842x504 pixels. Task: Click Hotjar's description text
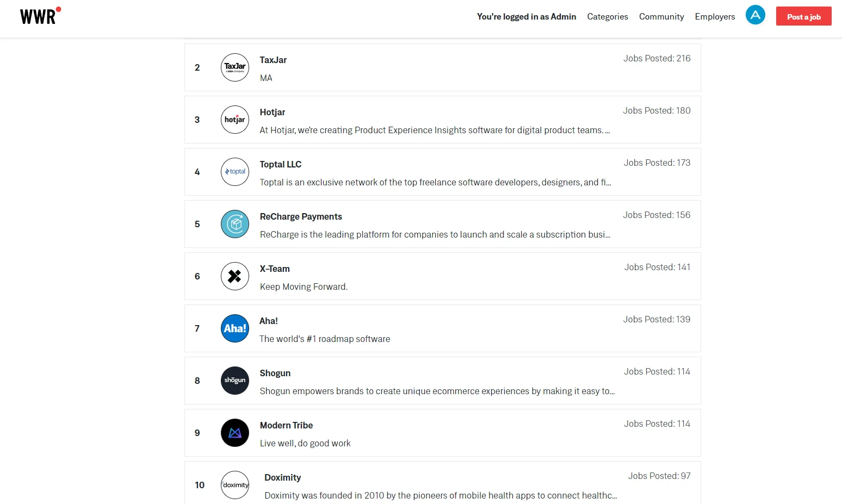click(435, 130)
